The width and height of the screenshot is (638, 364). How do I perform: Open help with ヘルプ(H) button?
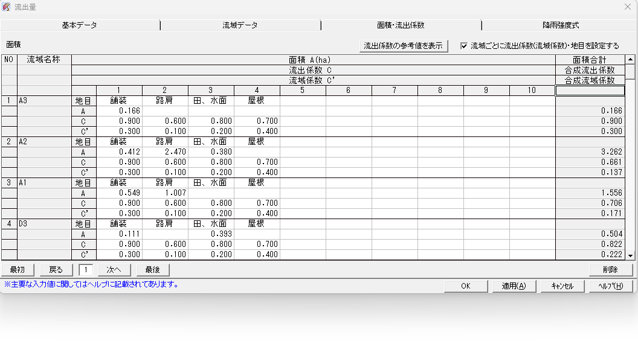point(610,286)
